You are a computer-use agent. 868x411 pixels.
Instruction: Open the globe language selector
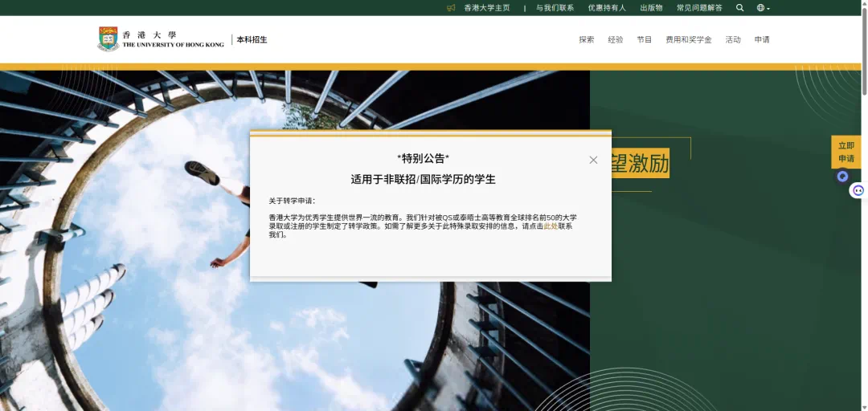click(762, 8)
